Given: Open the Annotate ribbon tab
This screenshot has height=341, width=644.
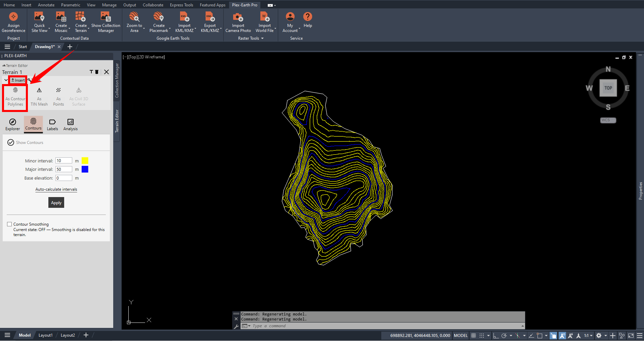Looking at the screenshot, I should pos(46,5).
